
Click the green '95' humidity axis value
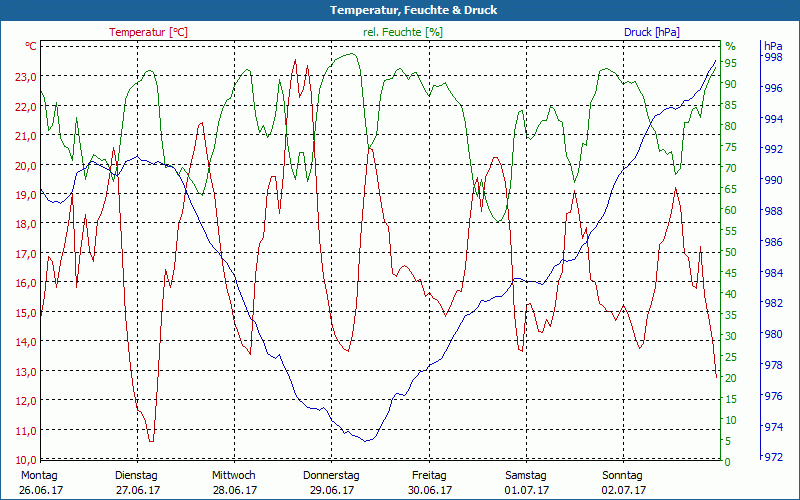click(x=731, y=63)
